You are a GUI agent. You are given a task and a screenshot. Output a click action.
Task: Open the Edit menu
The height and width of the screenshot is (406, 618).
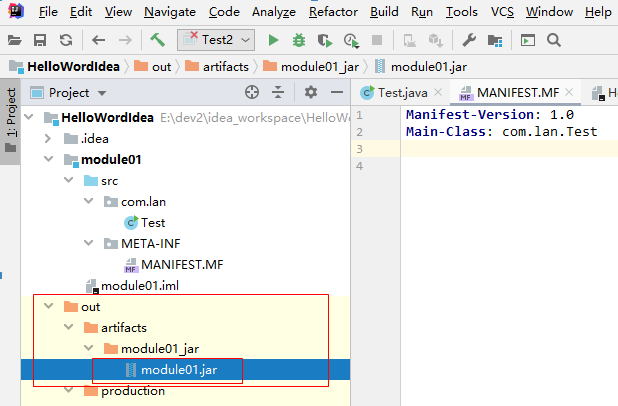[x=81, y=12]
